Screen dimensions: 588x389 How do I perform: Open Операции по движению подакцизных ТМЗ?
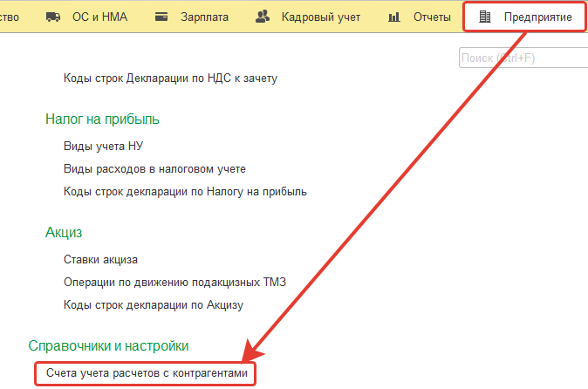[x=174, y=282]
